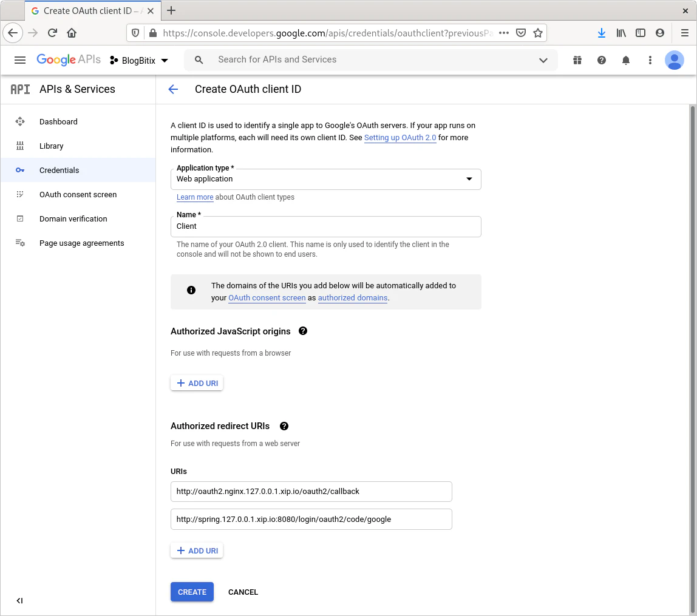Collapse the left sidebar navigation
697x616 pixels.
pos(19,601)
